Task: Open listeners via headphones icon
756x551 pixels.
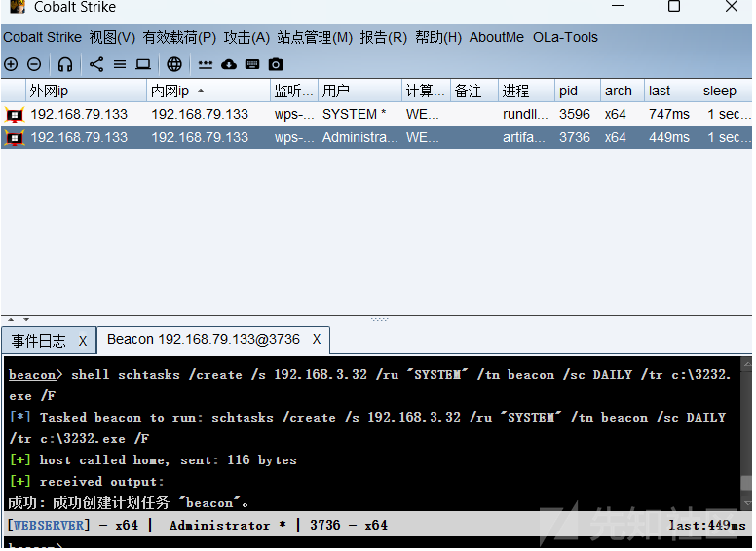Action: pos(65,64)
